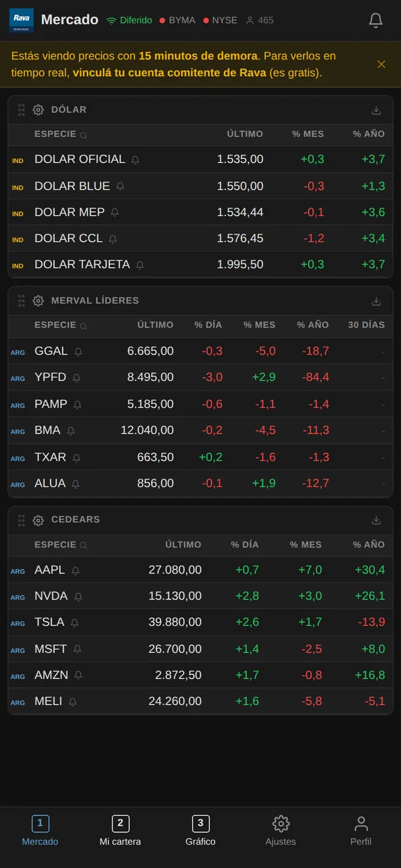Download the CEDEARS panel data

376,520
